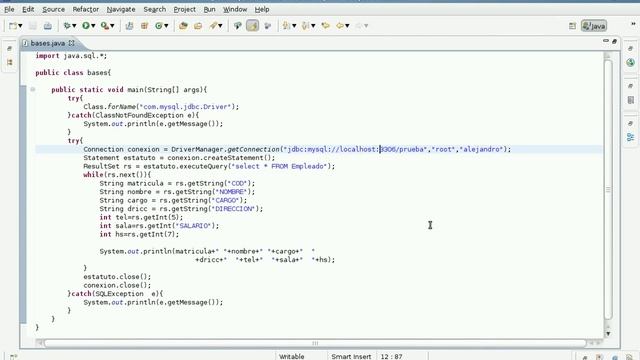Open the Window menu

[x=235, y=9]
